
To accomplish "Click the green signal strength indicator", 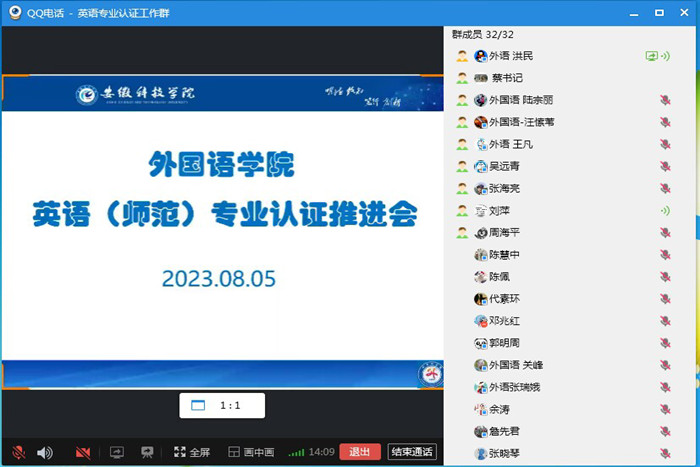I will [x=296, y=453].
